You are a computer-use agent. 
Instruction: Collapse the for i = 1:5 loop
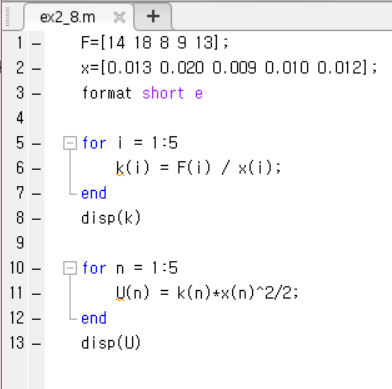[70, 143]
